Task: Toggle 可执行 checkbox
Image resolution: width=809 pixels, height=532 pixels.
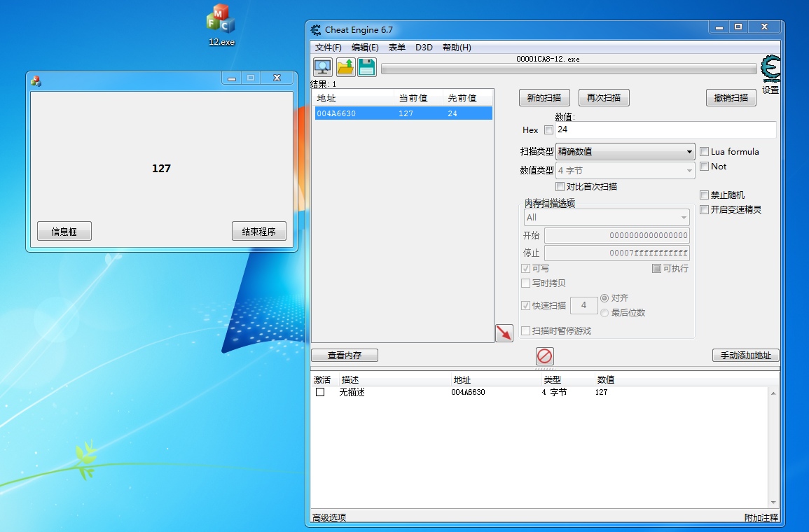Action: pos(657,268)
